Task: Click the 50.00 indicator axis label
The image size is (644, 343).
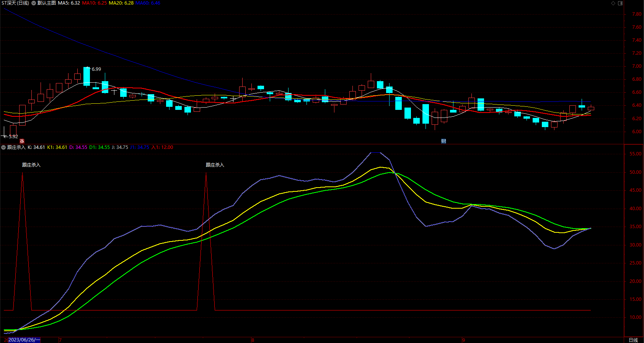Action: [x=636, y=172]
